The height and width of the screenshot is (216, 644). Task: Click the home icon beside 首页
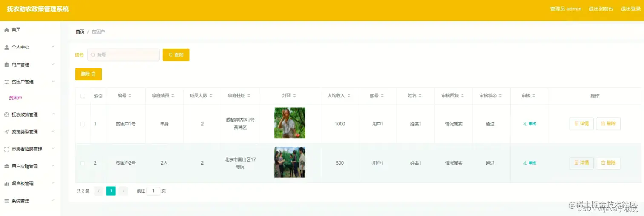(6, 30)
